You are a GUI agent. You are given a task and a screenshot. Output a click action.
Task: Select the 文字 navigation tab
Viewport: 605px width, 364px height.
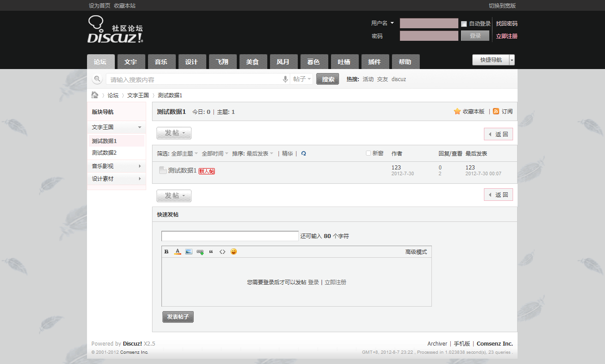point(131,62)
